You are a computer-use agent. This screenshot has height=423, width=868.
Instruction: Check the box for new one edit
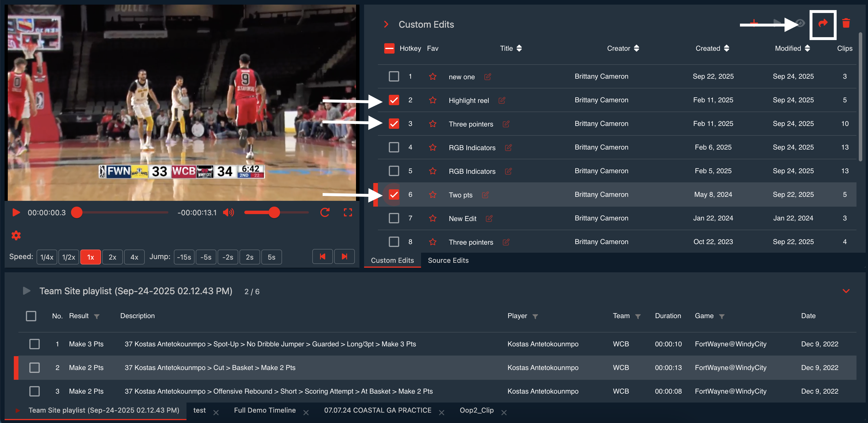click(x=394, y=77)
